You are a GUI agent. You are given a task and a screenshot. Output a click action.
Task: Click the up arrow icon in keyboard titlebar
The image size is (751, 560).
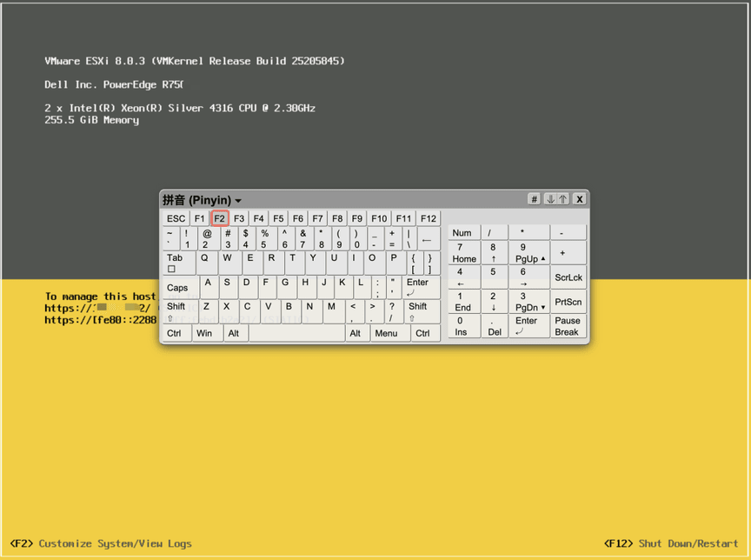(x=562, y=199)
